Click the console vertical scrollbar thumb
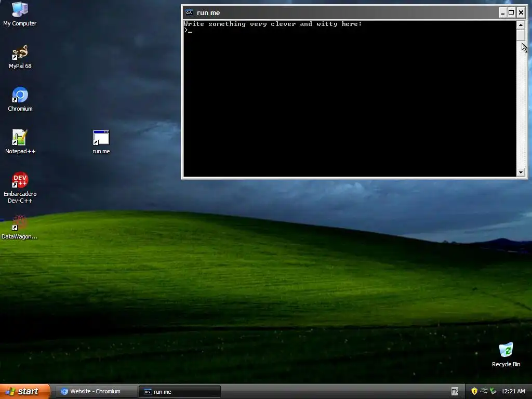The width and height of the screenshot is (532, 399). [521, 35]
